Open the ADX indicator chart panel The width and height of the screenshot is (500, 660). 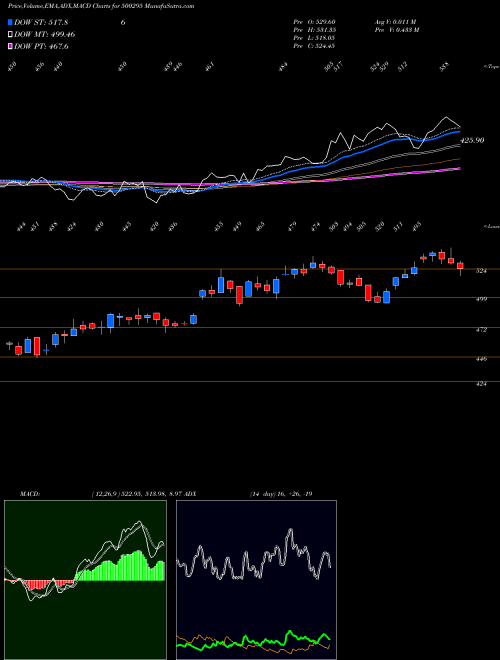pos(256,580)
